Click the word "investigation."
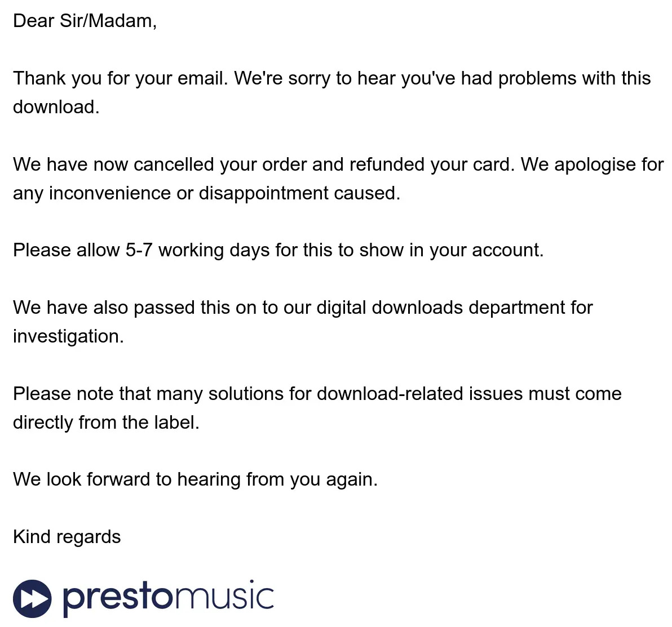This screenshot has height=627, width=672. click(x=68, y=336)
